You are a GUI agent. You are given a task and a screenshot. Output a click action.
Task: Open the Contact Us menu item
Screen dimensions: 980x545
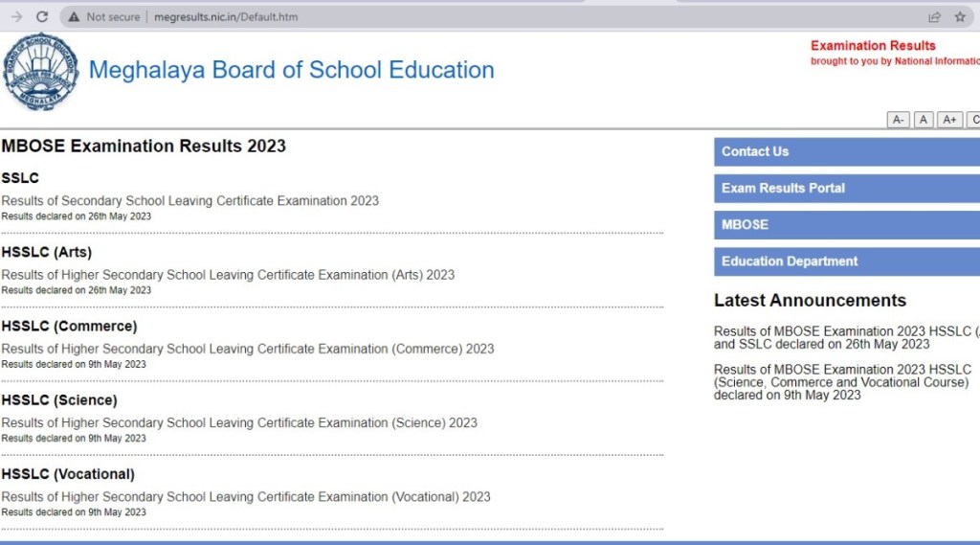(847, 151)
